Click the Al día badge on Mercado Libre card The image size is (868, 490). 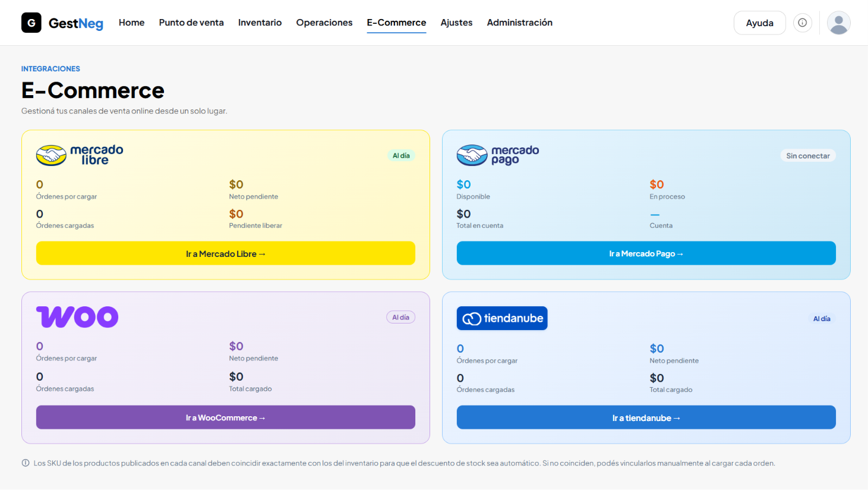point(401,156)
